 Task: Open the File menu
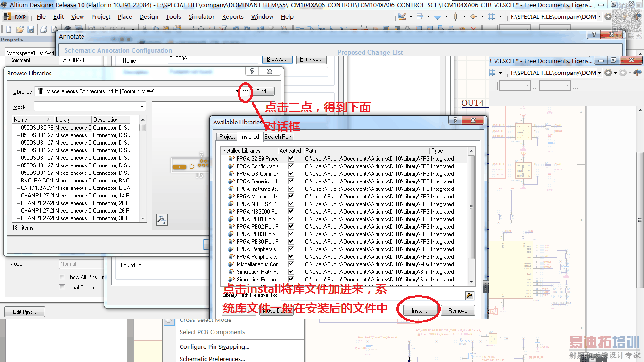click(x=41, y=16)
